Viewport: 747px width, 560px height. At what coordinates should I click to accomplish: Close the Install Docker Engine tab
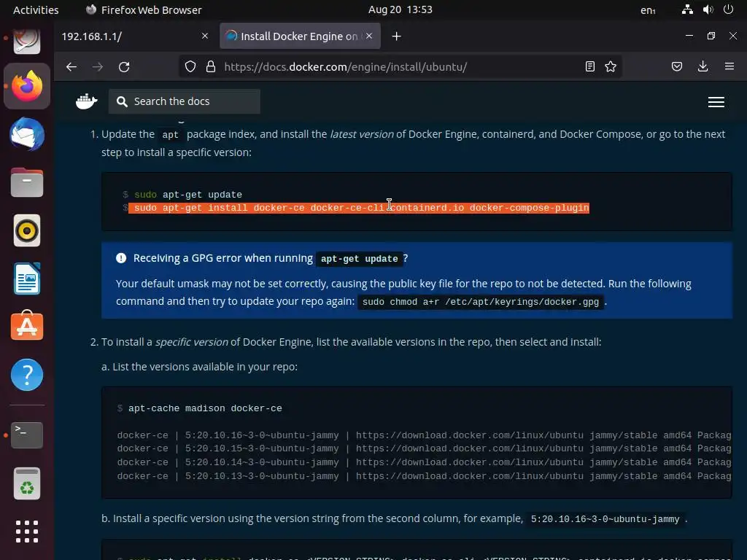pos(369,36)
